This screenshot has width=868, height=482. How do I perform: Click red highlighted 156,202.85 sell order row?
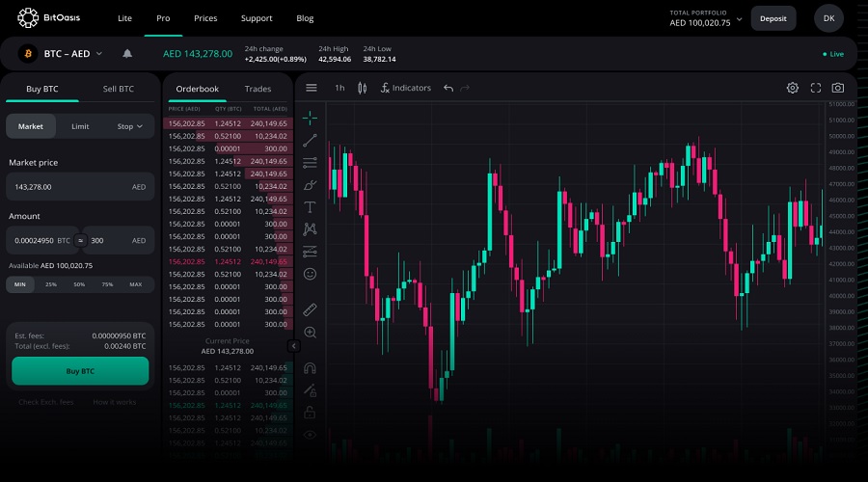[228, 262]
